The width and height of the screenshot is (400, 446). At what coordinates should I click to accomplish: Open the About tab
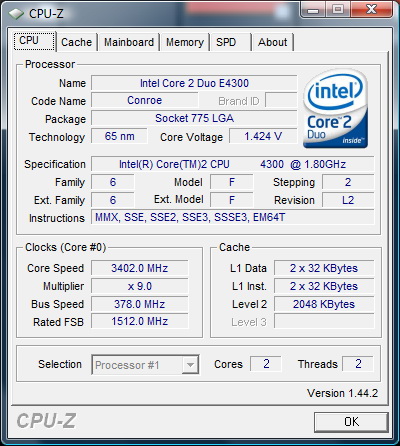point(273,42)
